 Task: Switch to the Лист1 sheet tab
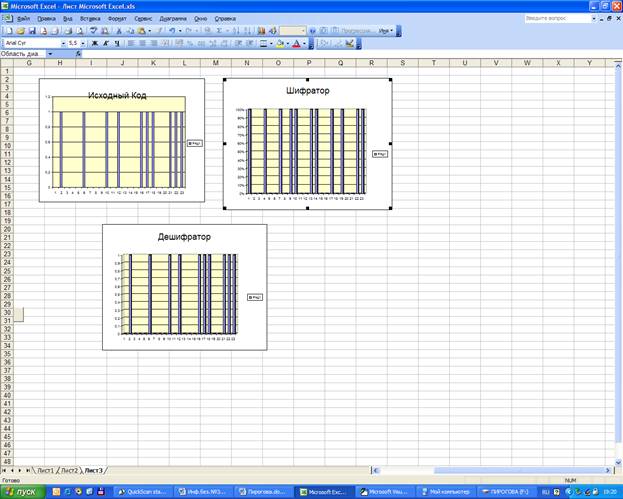coord(45,469)
